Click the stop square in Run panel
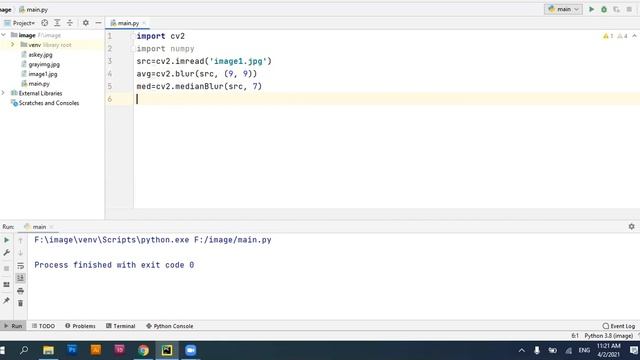This screenshot has width=640, height=360. pos(7,268)
